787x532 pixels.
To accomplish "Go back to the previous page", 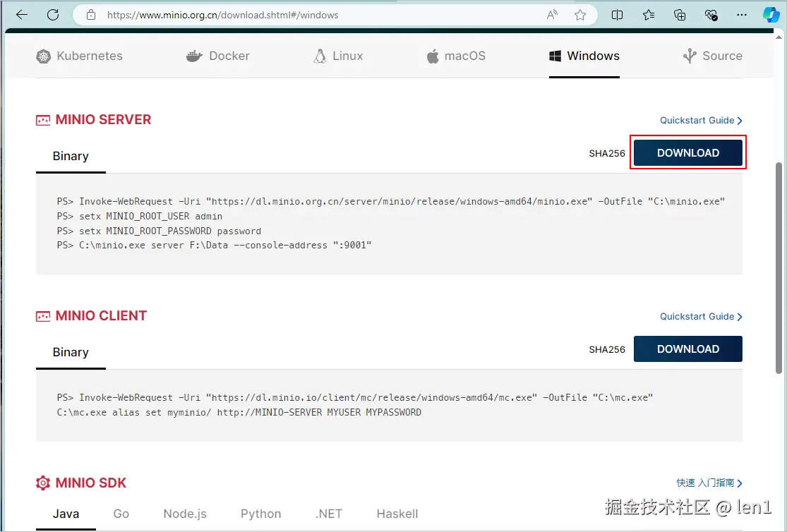I will pyautogui.click(x=22, y=15).
